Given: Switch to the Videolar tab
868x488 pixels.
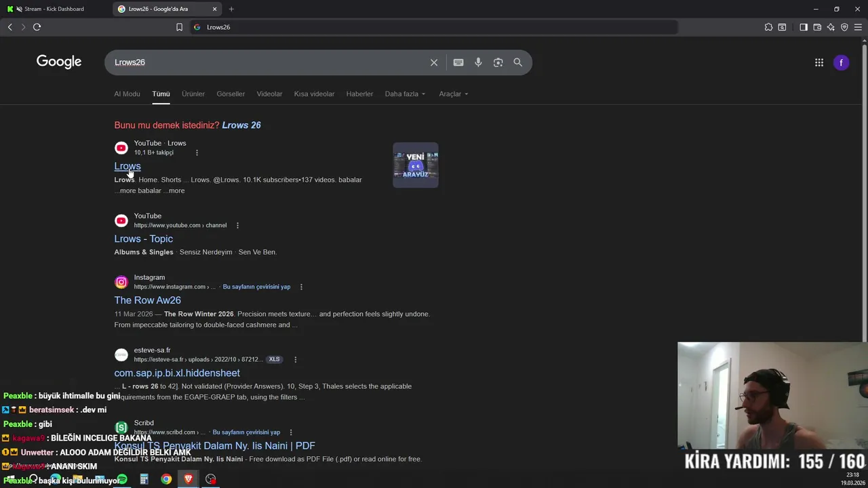Looking at the screenshot, I should 269,94.
